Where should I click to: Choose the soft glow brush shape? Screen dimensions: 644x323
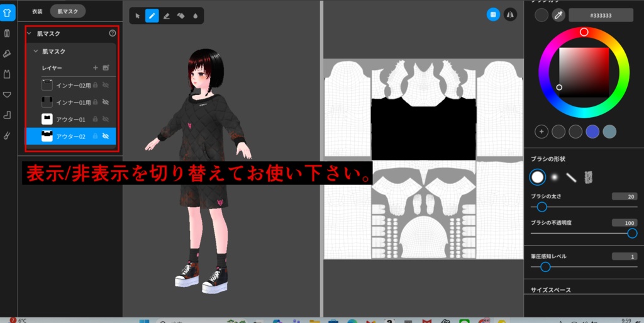(555, 177)
